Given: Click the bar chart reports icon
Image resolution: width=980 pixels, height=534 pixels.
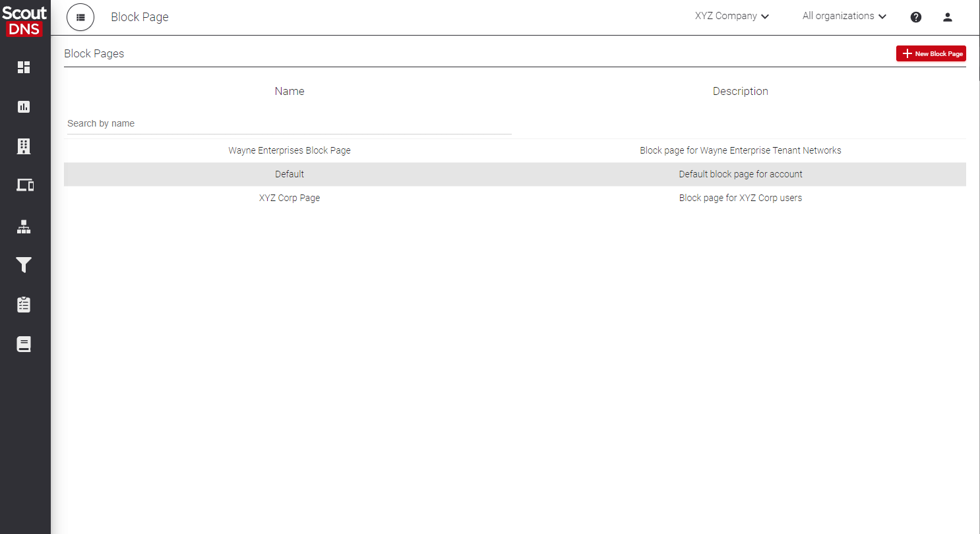Looking at the screenshot, I should 24,107.
